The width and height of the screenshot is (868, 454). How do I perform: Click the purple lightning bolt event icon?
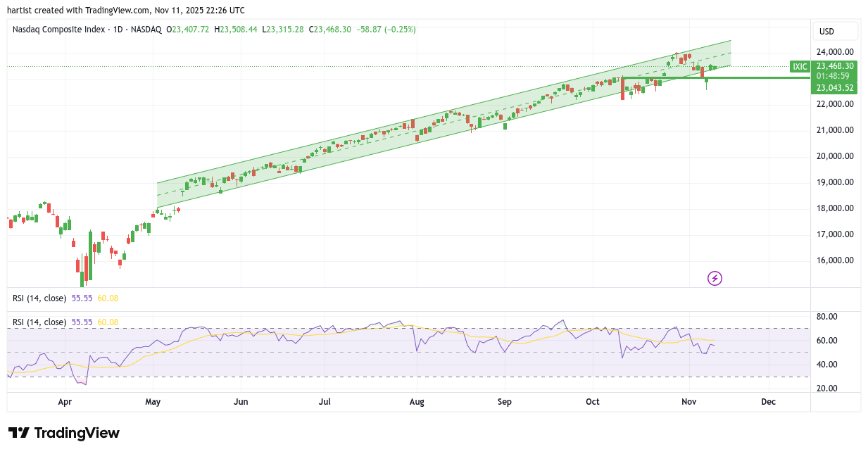tap(715, 278)
